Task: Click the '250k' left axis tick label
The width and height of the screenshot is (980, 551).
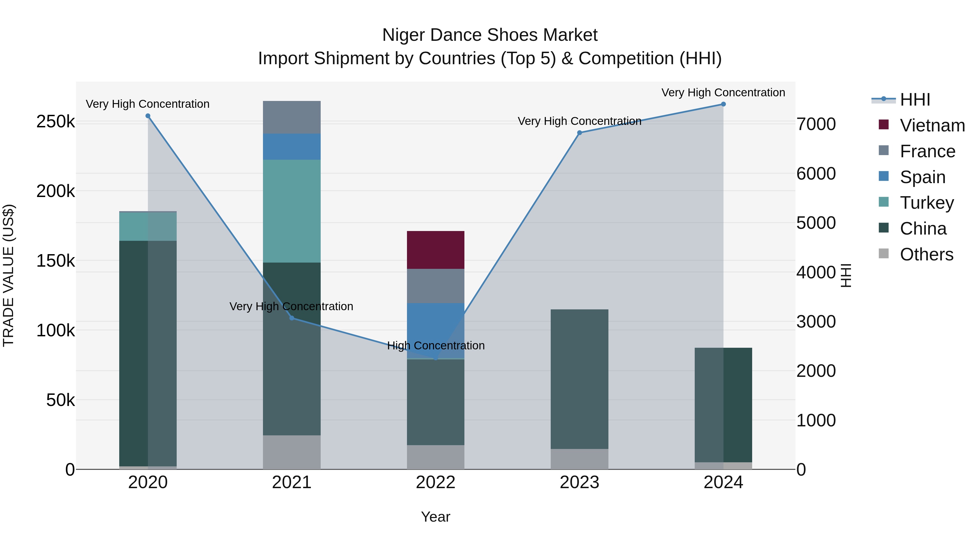Action: (56, 122)
